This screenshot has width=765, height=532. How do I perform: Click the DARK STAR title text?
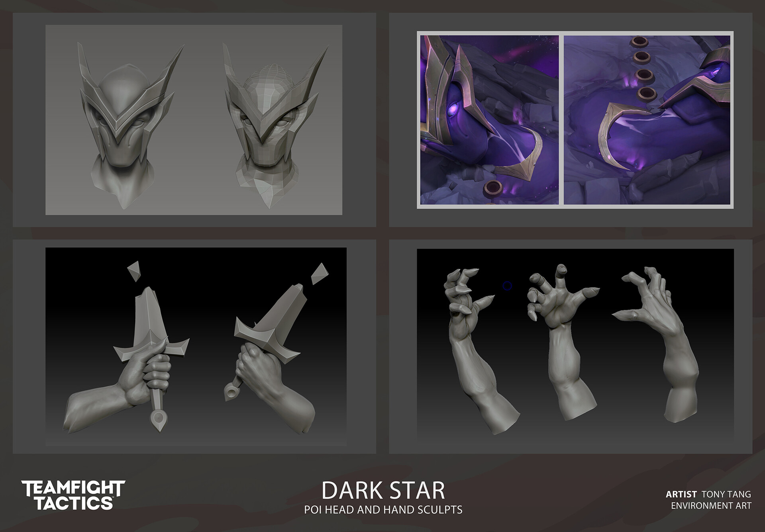click(x=383, y=491)
